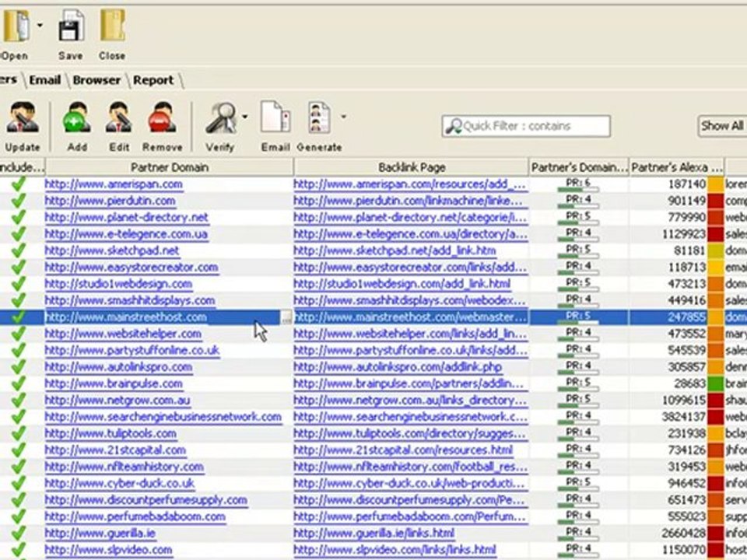Sort by Backlink Page column header
This screenshot has width=747, height=560.
412,168
